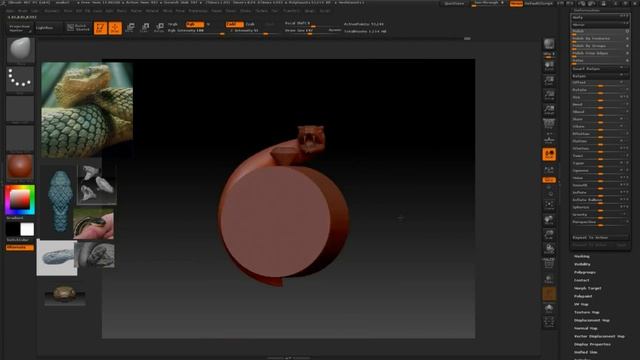Expand the Morph Target sub-palette
Viewport: 640px width, 360px height.
587,288
